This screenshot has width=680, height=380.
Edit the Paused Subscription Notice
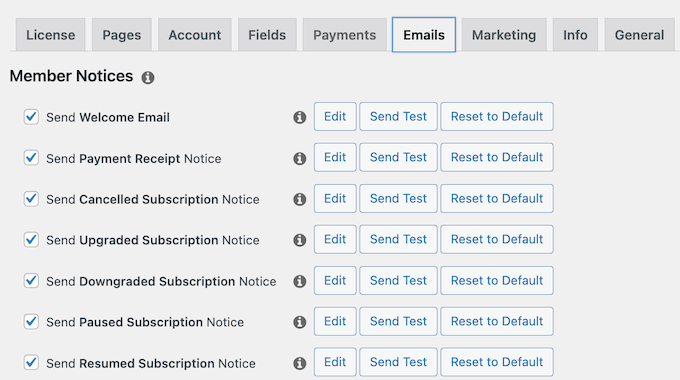[335, 321]
